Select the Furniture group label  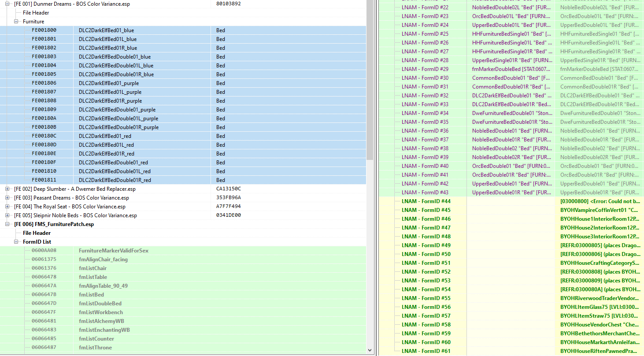tap(33, 22)
